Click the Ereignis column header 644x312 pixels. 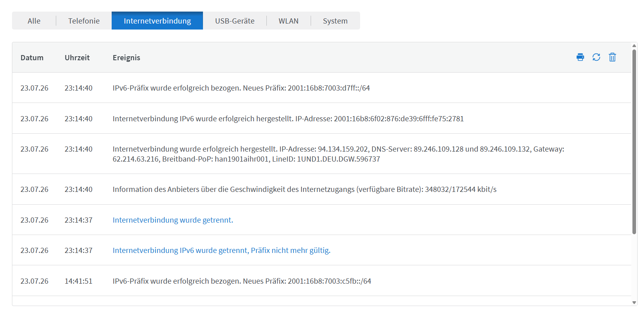[x=126, y=57]
